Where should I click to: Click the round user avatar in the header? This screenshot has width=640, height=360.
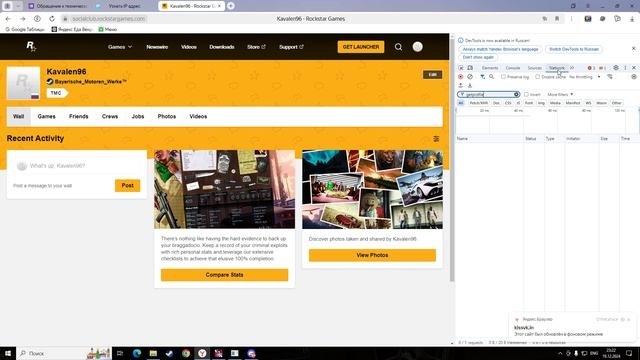(x=418, y=47)
